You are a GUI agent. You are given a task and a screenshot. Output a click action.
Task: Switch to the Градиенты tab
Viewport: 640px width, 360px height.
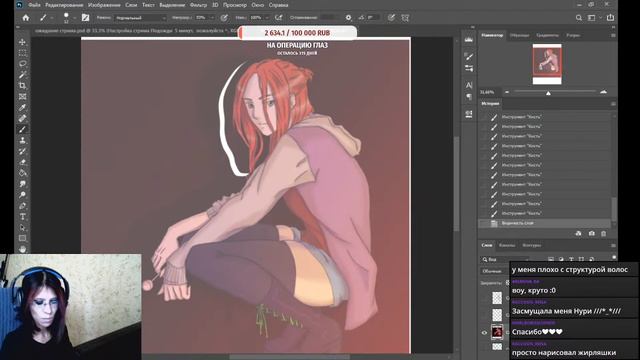pyautogui.click(x=547, y=36)
